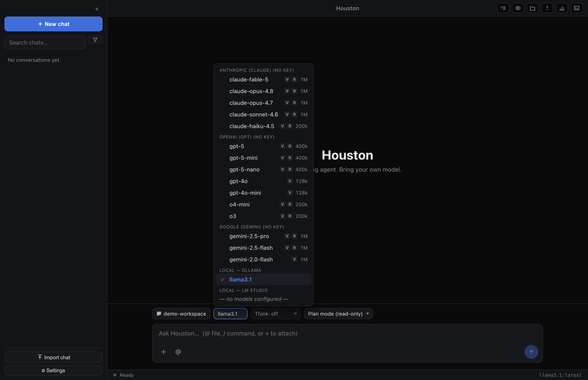Select gpt-5 model
The width and height of the screenshot is (588, 380).
pos(263,146)
